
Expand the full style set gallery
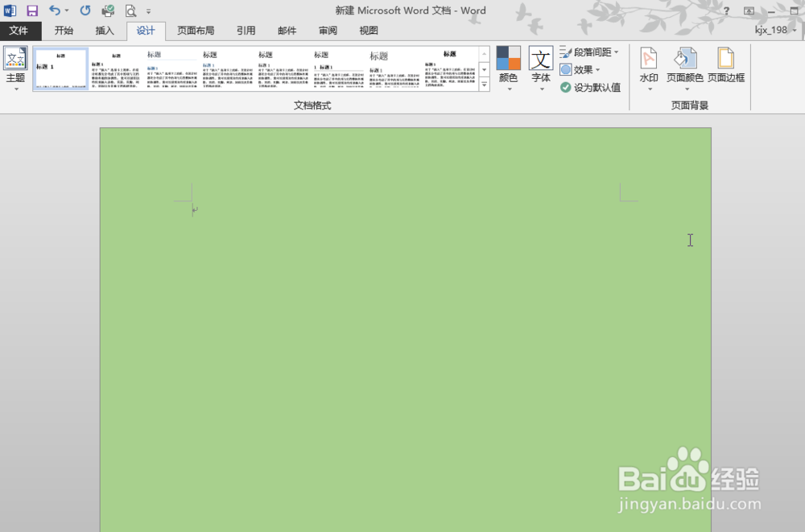484,85
